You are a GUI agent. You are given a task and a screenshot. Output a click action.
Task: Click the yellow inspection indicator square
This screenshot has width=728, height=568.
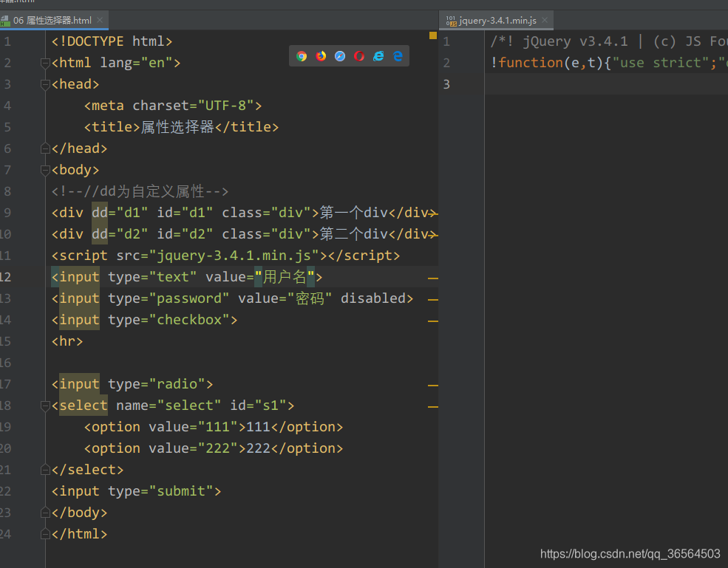coord(432,35)
